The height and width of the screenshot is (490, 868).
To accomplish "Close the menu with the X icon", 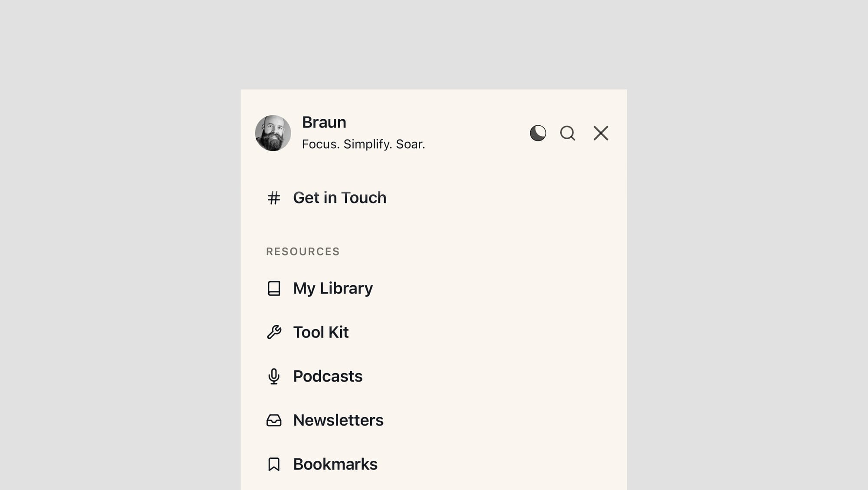I will (601, 134).
